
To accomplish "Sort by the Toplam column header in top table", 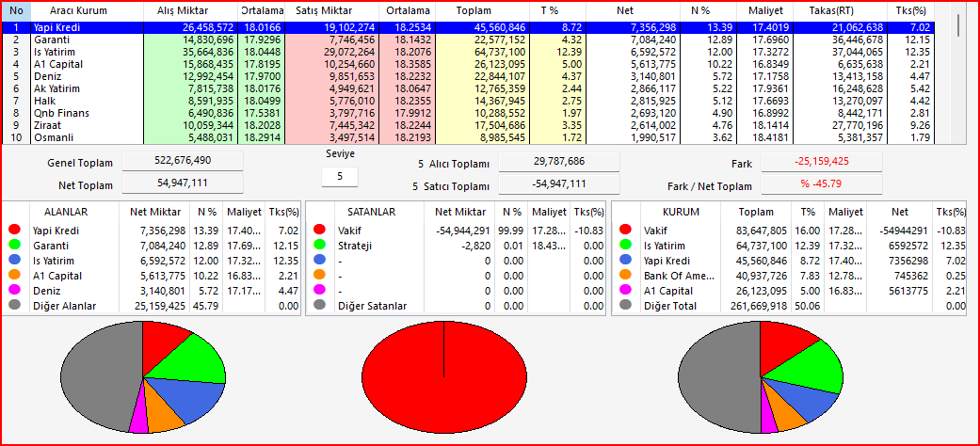I will (x=474, y=11).
